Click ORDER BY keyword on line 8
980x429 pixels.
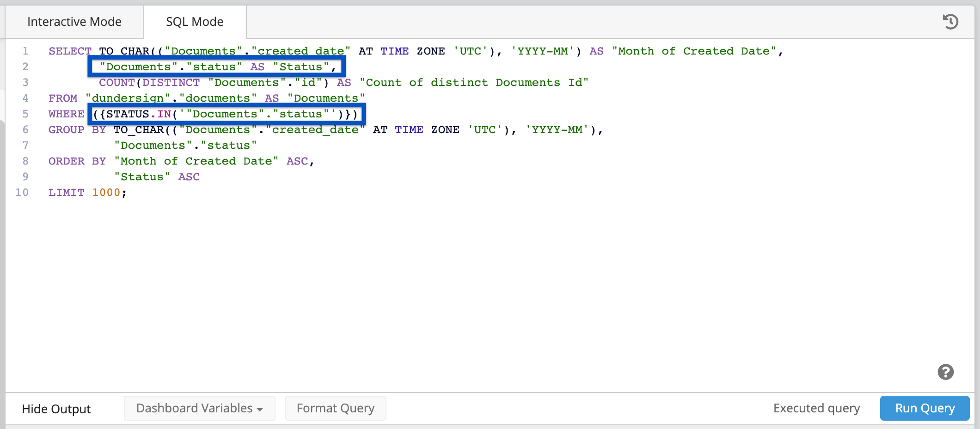pyautogui.click(x=77, y=161)
